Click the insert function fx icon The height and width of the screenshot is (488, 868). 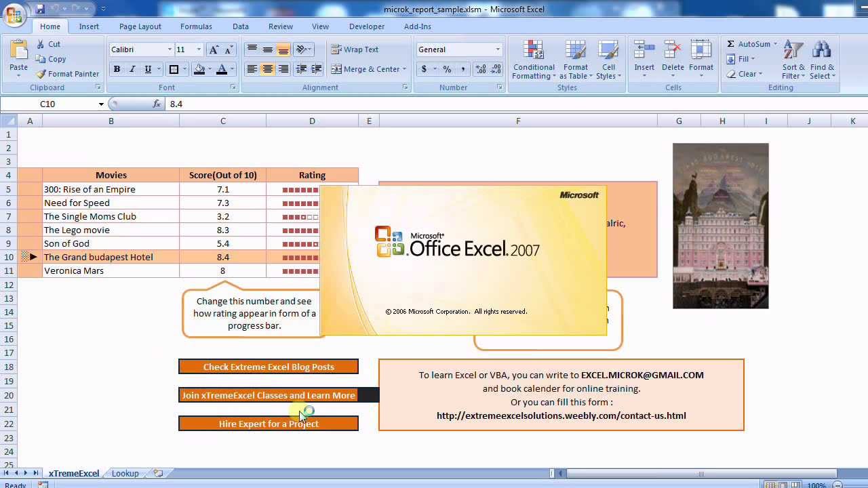coord(157,104)
